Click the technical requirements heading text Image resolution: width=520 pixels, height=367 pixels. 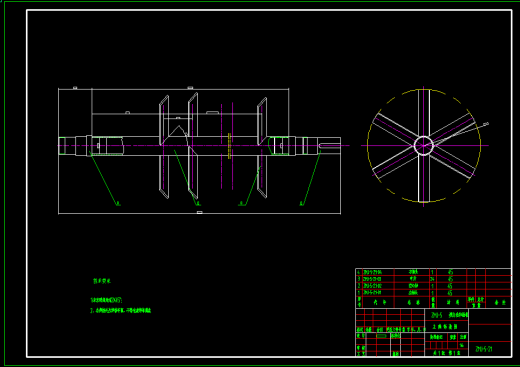(x=102, y=281)
